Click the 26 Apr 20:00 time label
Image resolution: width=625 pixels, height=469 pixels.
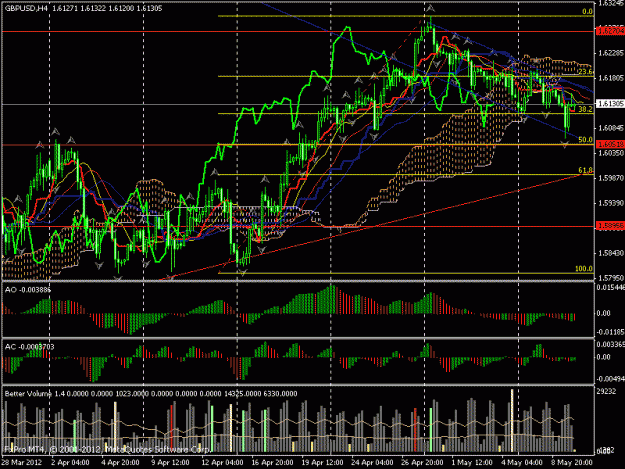tap(422, 462)
